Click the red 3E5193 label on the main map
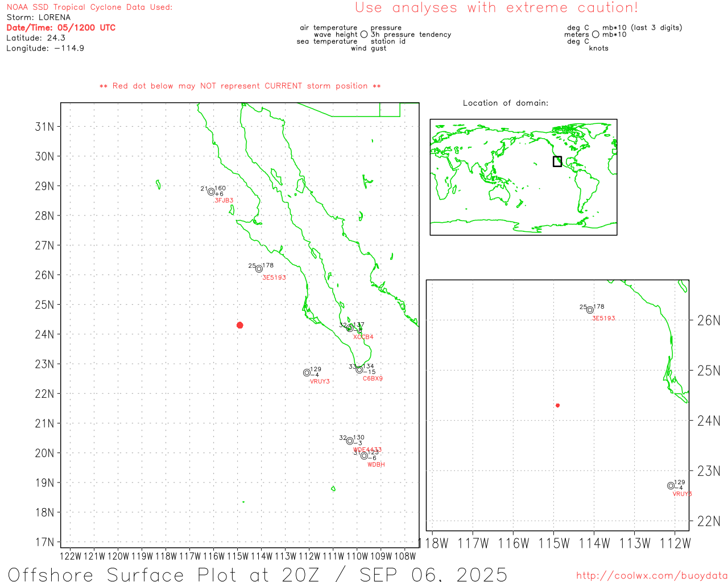Viewport: 728px width, 582px height. point(274,277)
